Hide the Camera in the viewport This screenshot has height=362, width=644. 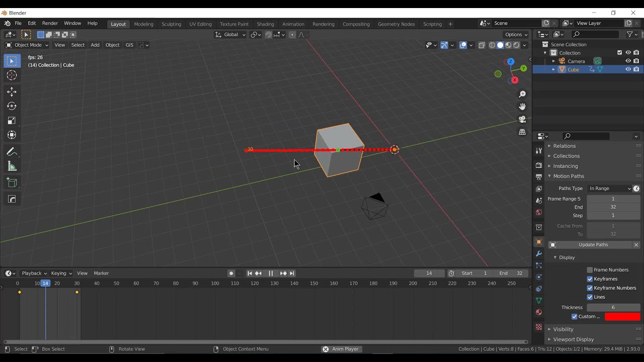[x=628, y=61]
